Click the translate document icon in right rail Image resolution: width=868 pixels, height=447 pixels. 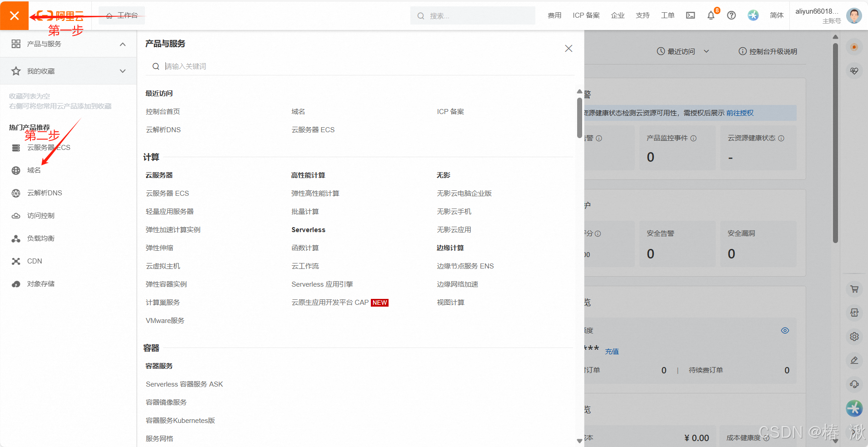[x=854, y=313]
